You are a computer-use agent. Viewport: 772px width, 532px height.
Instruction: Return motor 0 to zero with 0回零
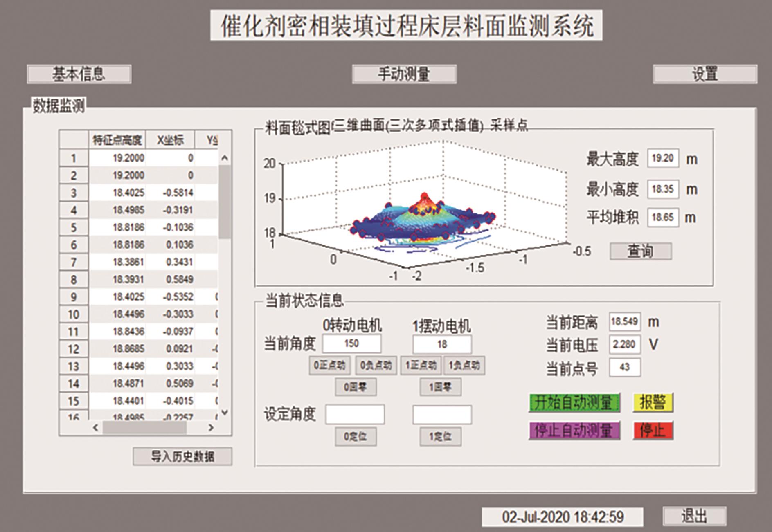pos(356,387)
